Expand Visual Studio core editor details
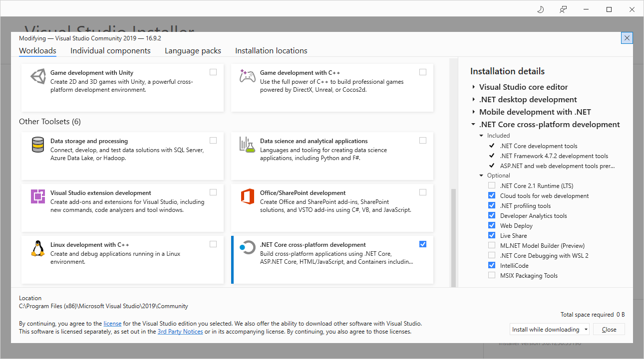The height and width of the screenshot is (359, 644). [473, 87]
